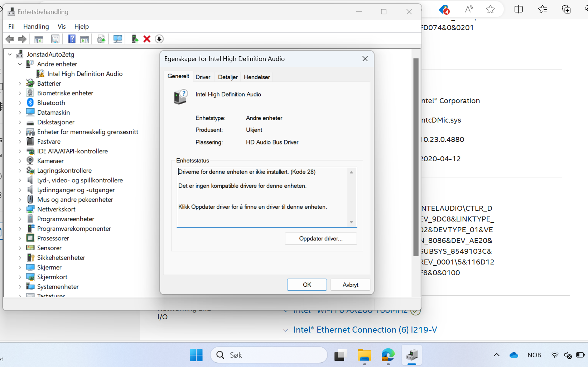588x367 pixels.
Task: Collapse the Andre enheter category
Action: [x=20, y=64]
